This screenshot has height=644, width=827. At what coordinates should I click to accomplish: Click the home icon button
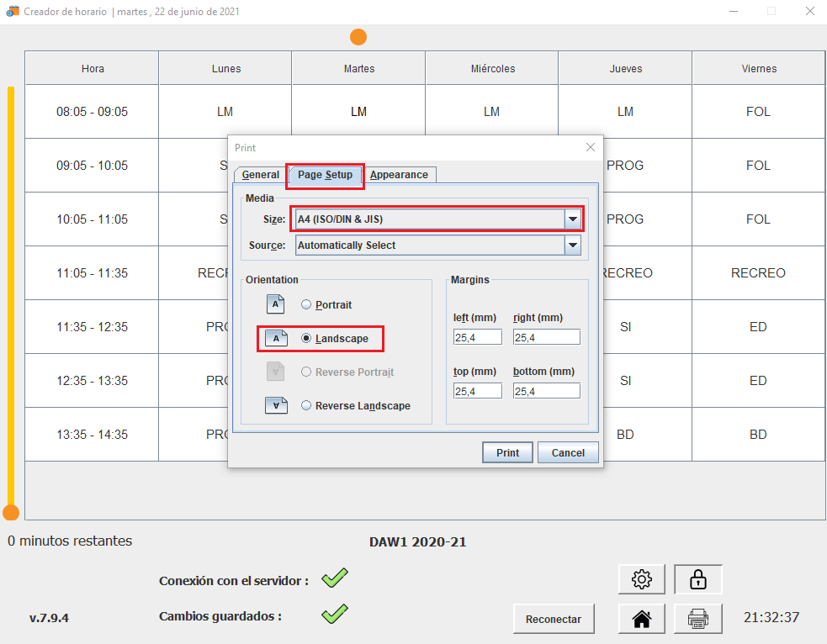(x=641, y=620)
